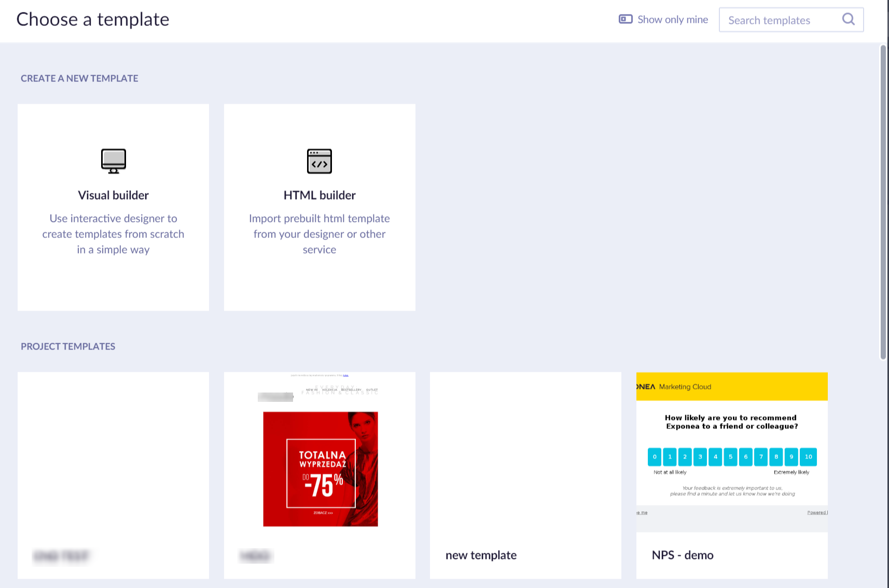Select the HTML builder title

click(x=320, y=195)
